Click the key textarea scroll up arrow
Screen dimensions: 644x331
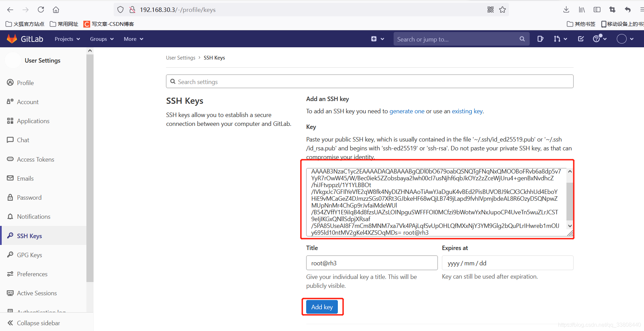click(570, 171)
